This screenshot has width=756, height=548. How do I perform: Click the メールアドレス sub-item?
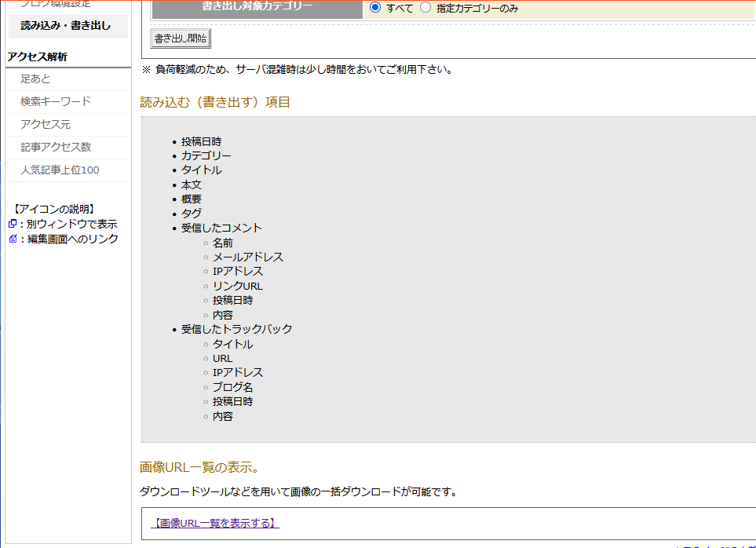click(x=248, y=257)
